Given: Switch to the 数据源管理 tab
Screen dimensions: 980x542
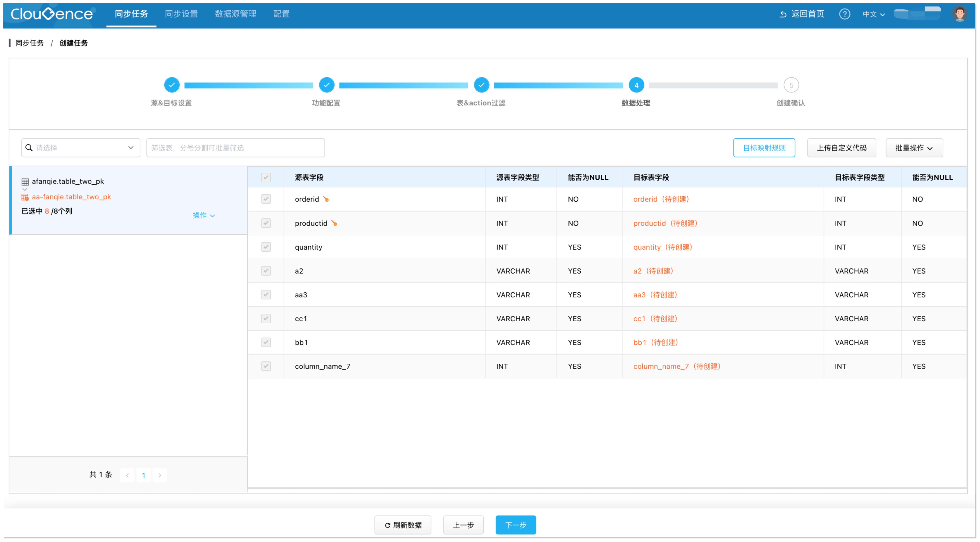Looking at the screenshot, I should click(235, 14).
